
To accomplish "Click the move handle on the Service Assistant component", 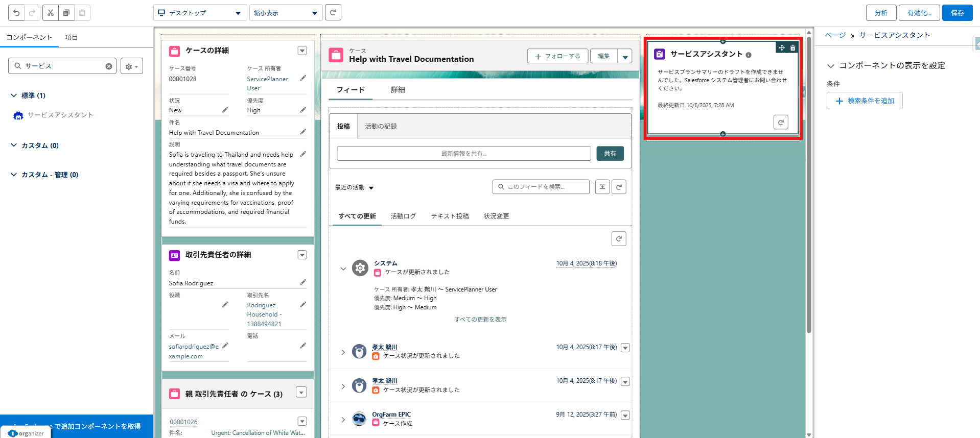I will pos(782,48).
